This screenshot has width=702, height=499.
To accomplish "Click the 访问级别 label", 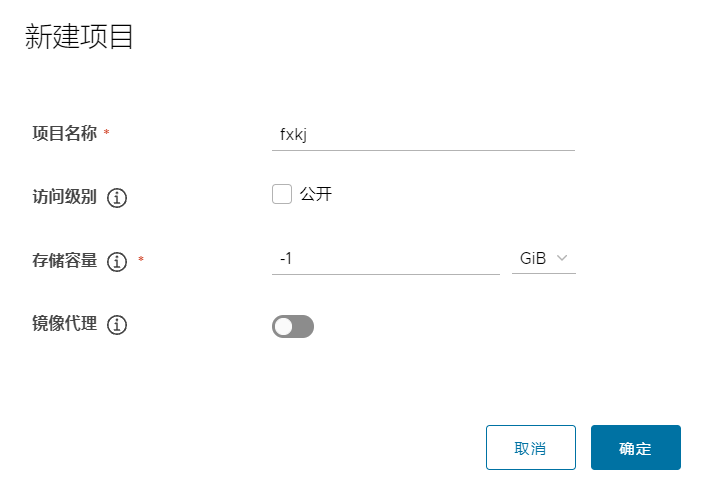I will click(64, 197).
